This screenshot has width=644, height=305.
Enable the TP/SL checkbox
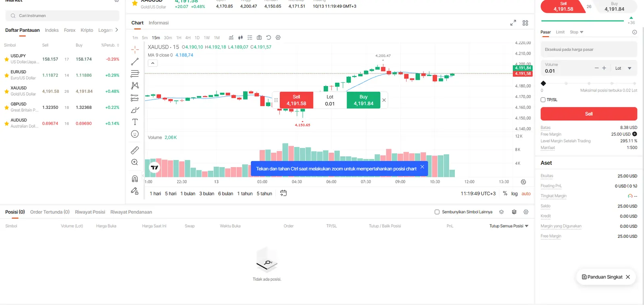point(543,100)
